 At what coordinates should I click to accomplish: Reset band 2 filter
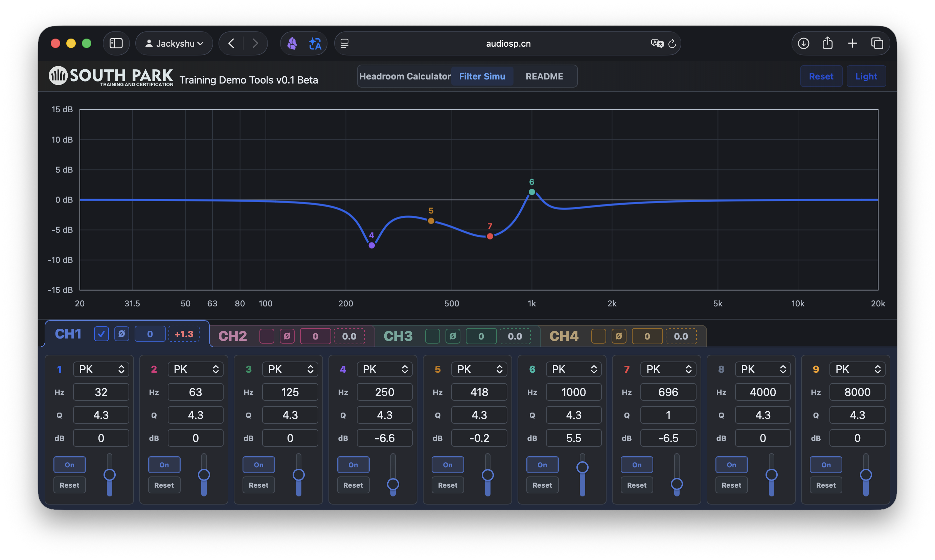164,485
